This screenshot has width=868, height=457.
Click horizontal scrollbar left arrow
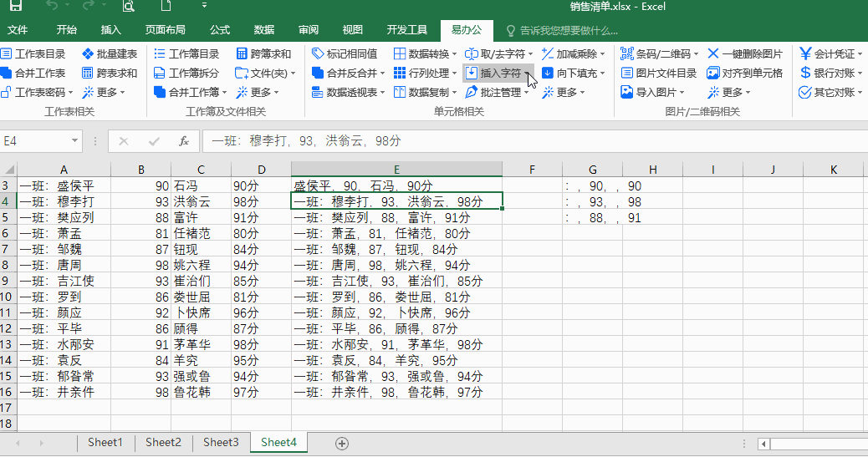(x=764, y=443)
